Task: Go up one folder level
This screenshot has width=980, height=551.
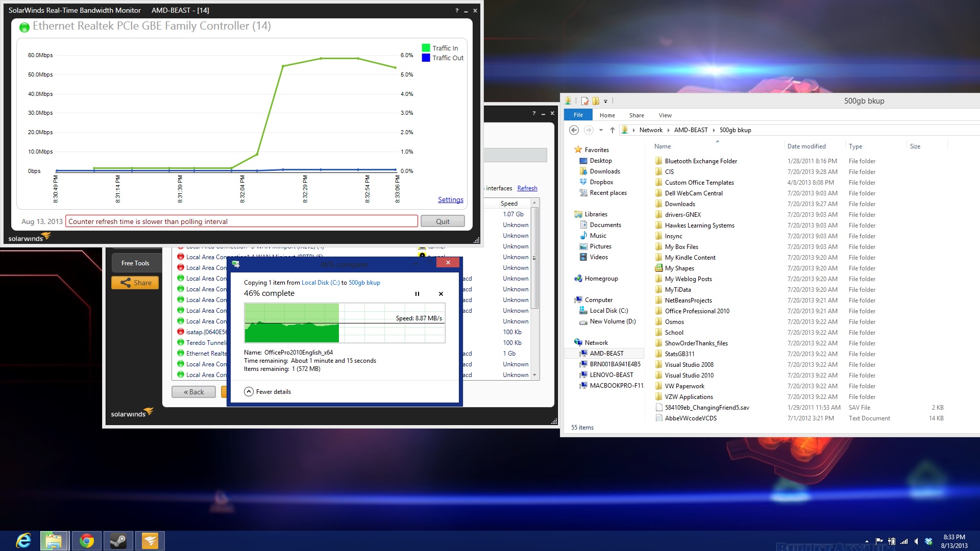Action: 612,130
